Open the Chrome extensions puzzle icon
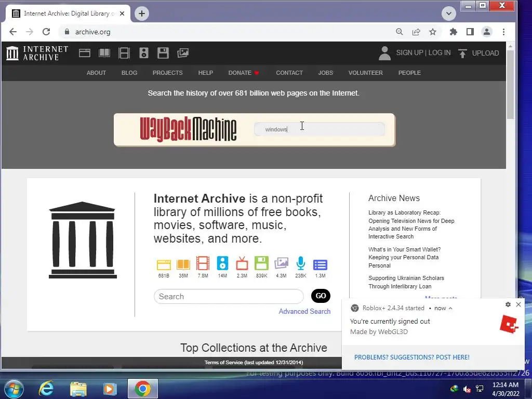532x399 pixels. click(453, 32)
